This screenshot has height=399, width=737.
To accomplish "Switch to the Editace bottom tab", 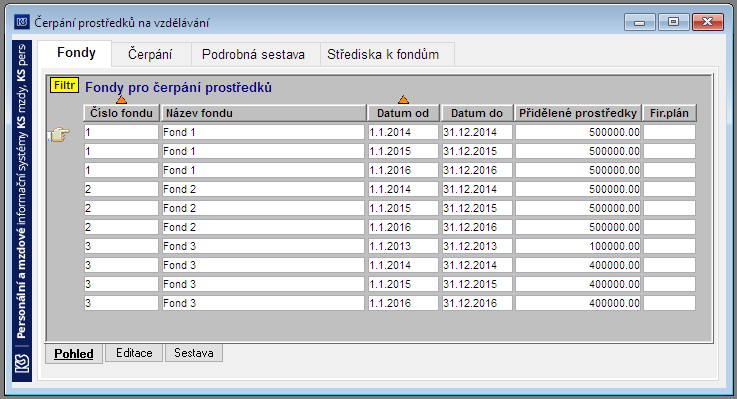I will 134,353.
